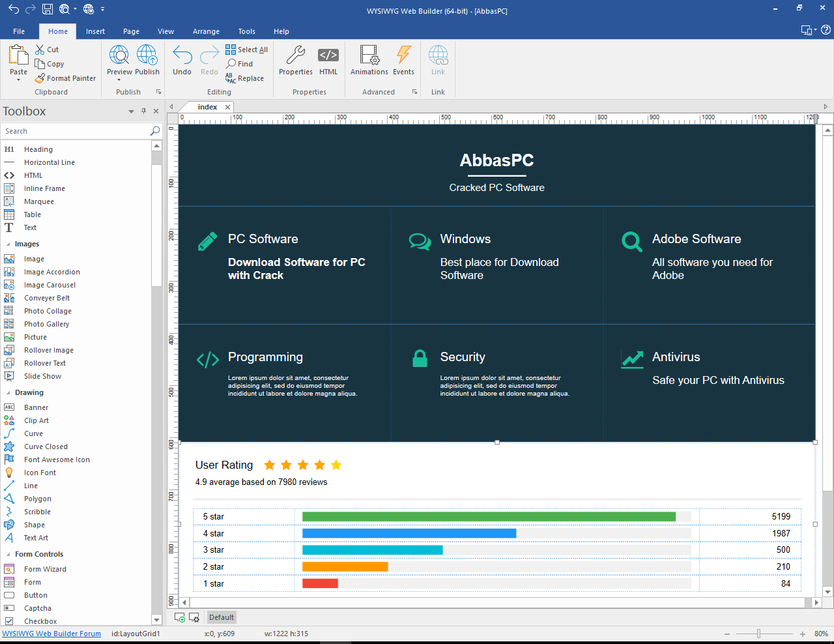Screen dimensions: 834x644
Task: Select the index page tab
Action: tap(207, 107)
